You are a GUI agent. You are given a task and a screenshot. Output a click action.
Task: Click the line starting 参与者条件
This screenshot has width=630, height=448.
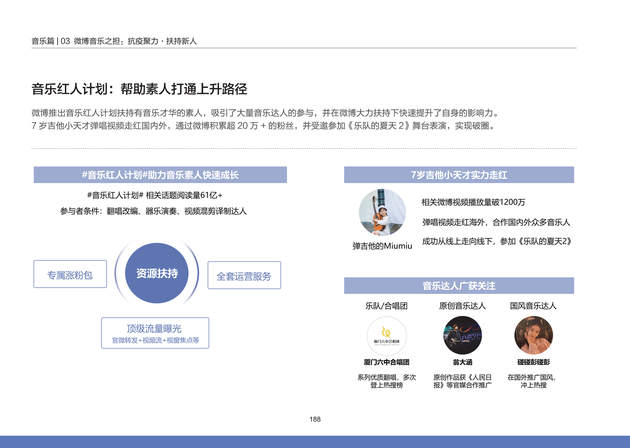153,211
